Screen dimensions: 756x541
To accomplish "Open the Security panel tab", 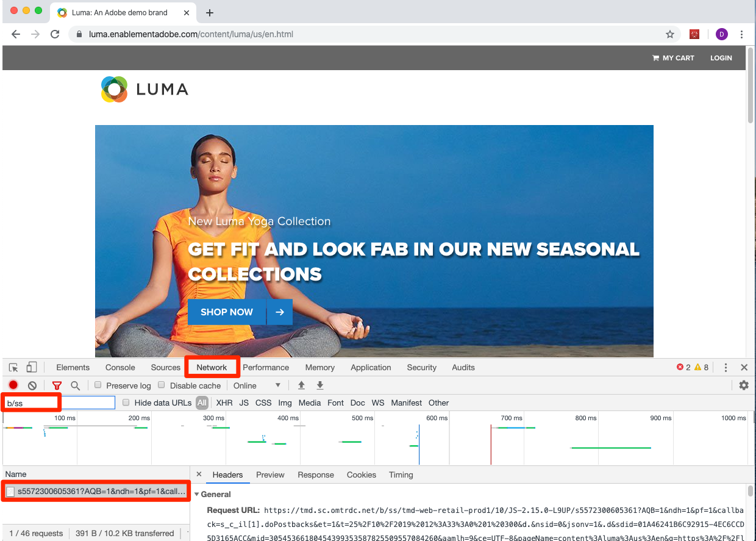I will (x=422, y=367).
